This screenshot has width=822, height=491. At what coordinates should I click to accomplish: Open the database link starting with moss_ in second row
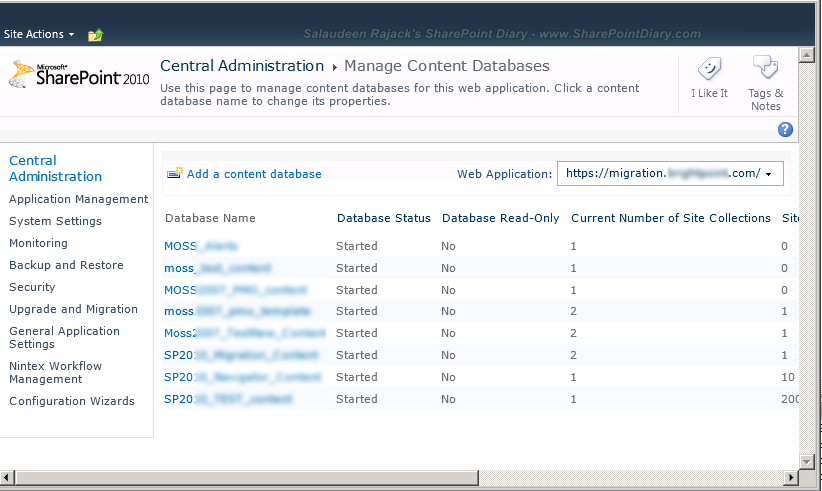tap(218, 268)
